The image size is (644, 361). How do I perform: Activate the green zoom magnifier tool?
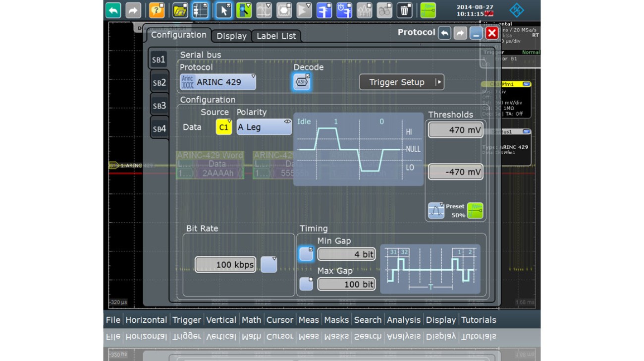[244, 10]
